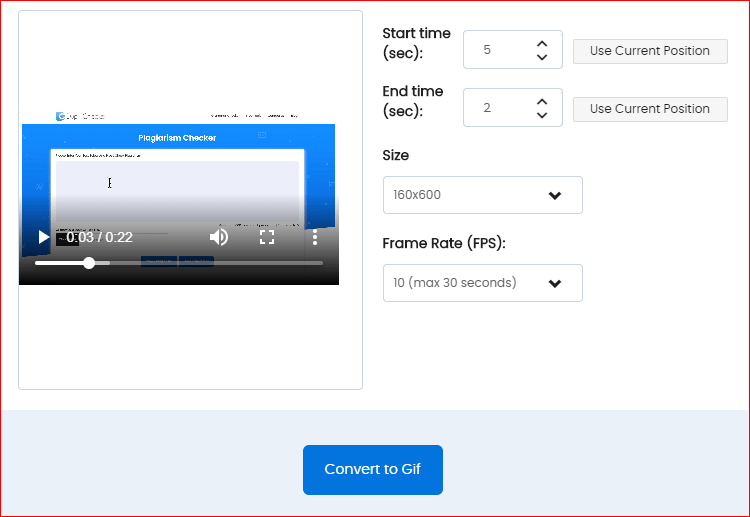Enter fullscreen mode on video player
Image resolution: width=750 pixels, height=517 pixels.
[x=267, y=237]
